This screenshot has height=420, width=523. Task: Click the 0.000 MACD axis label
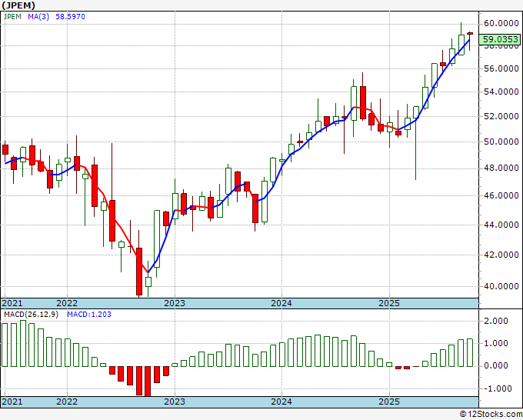(x=498, y=365)
